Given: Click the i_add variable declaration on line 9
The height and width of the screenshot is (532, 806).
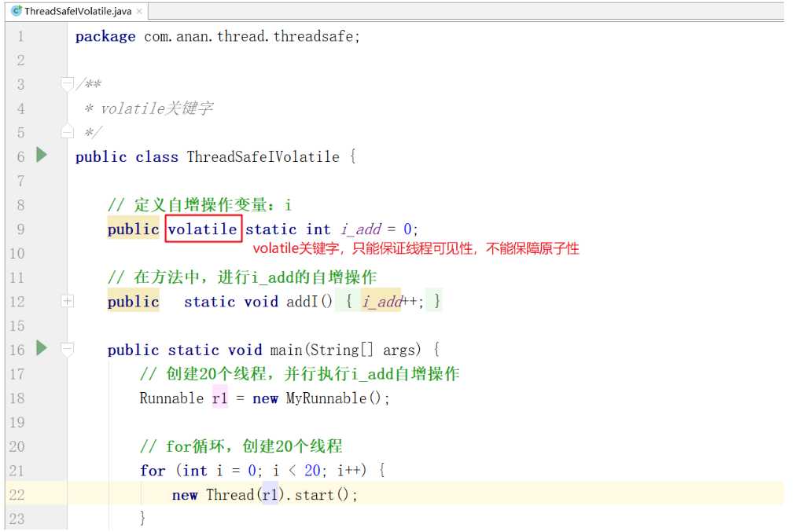Looking at the screenshot, I should point(361,229).
